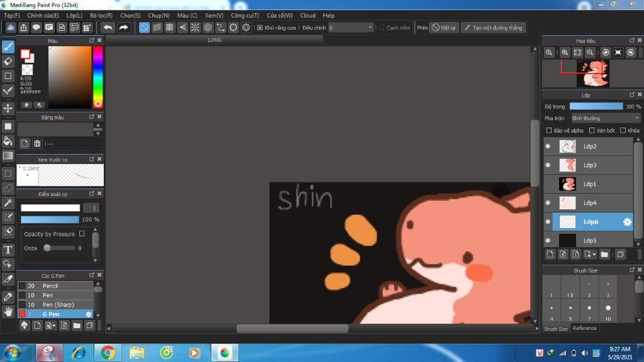Toggle the Khử răng cưa checkbox
644x362 pixels.
(x=260, y=28)
